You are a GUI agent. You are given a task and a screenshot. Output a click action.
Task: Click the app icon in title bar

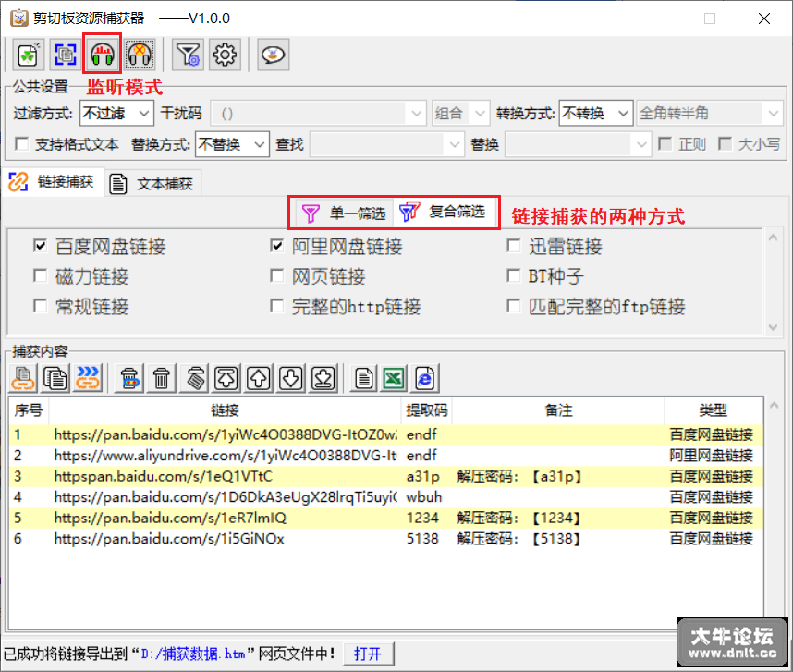tap(19, 18)
